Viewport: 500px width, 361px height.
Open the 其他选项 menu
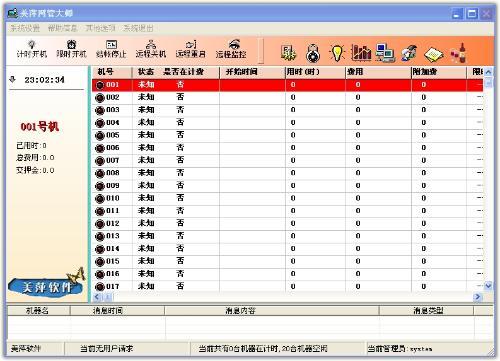coord(100,28)
